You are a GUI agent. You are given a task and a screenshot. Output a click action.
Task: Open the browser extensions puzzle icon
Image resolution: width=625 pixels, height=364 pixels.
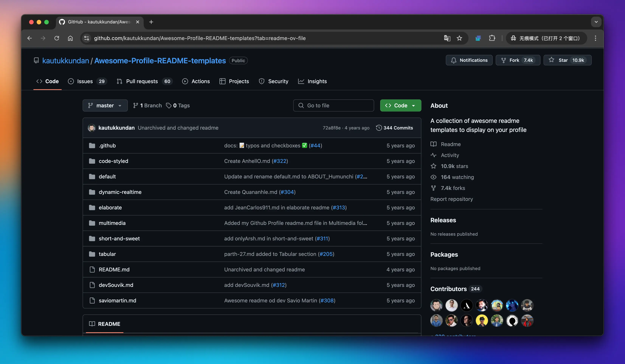pos(492,38)
